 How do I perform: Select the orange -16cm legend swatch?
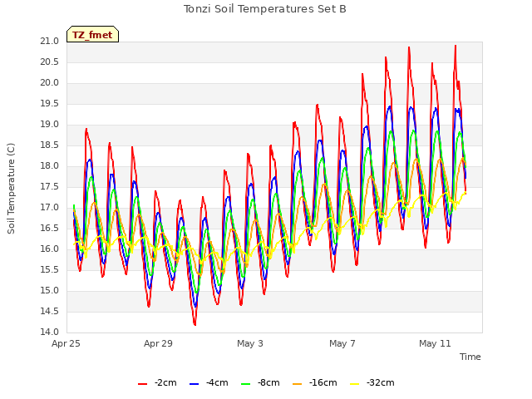coord(298,384)
